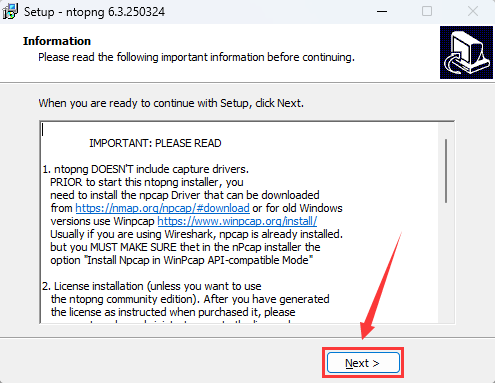Click the 'but you MUST MAKE SURE' line
The height and width of the screenshot is (383, 495).
click(x=185, y=247)
